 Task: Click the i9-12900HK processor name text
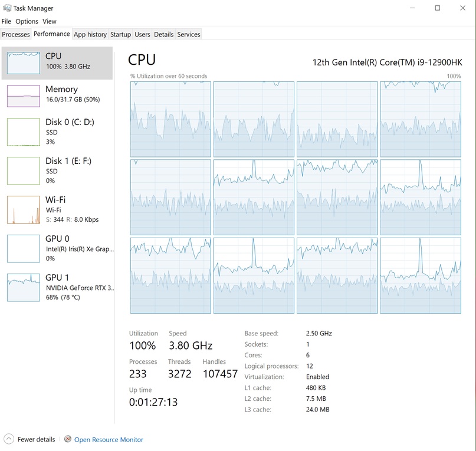(x=388, y=62)
